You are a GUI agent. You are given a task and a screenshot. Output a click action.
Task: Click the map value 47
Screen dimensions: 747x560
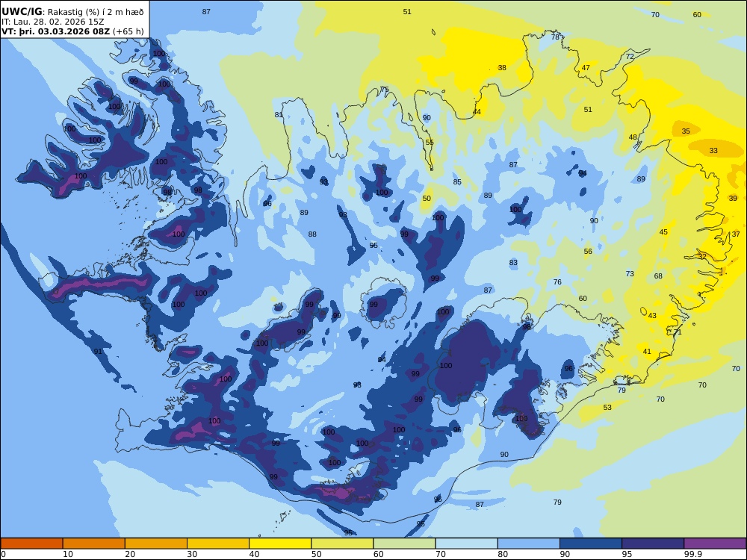[x=586, y=68]
